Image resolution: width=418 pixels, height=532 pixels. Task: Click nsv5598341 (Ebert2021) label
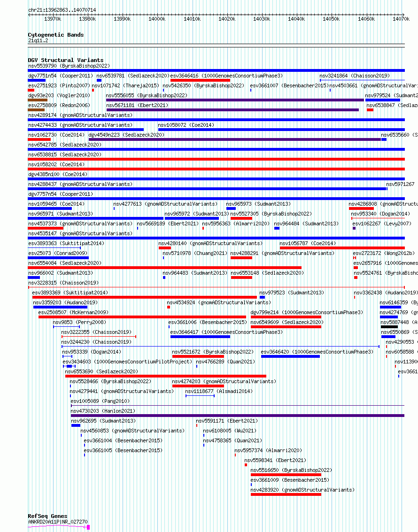275,460
